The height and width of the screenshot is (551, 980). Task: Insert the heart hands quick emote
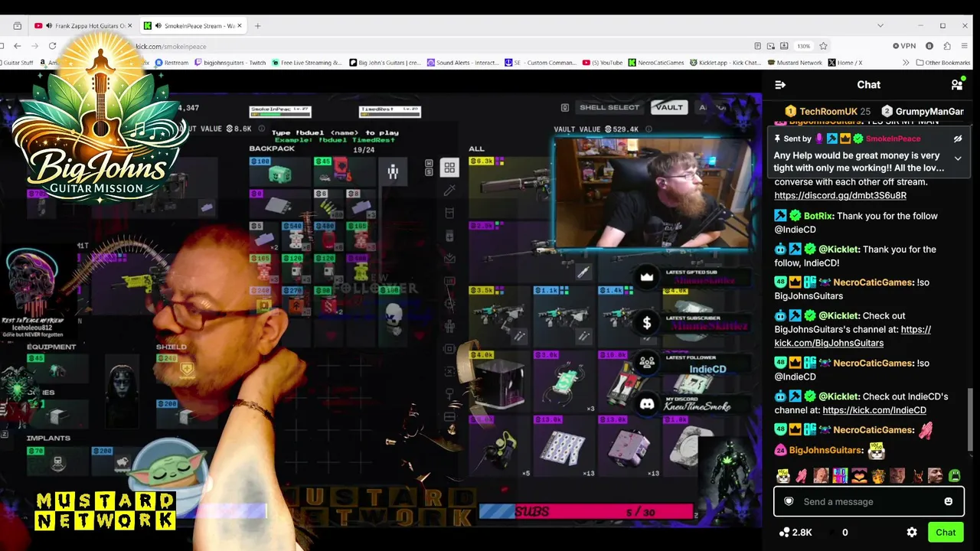click(x=859, y=476)
